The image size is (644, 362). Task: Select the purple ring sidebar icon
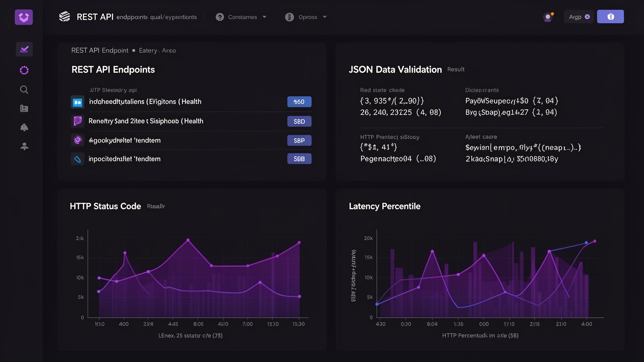(x=24, y=70)
